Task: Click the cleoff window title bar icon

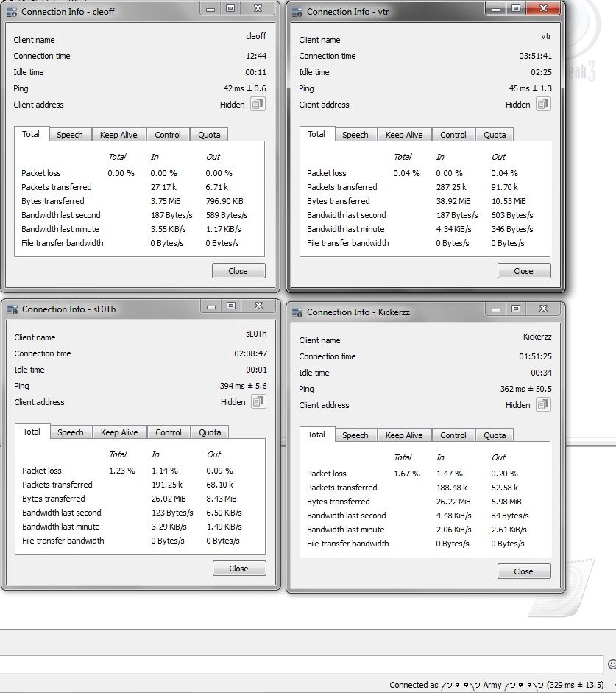Action: point(12,12)
